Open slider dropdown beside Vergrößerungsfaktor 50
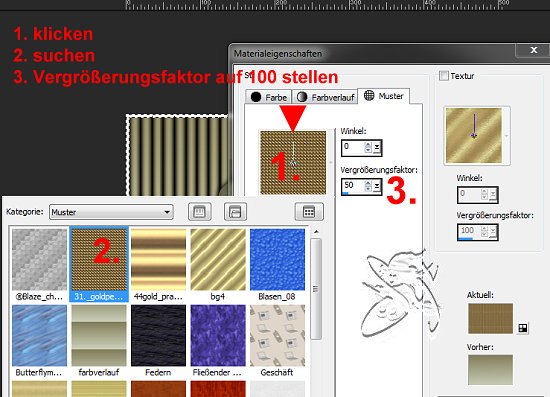 point(377,186)
